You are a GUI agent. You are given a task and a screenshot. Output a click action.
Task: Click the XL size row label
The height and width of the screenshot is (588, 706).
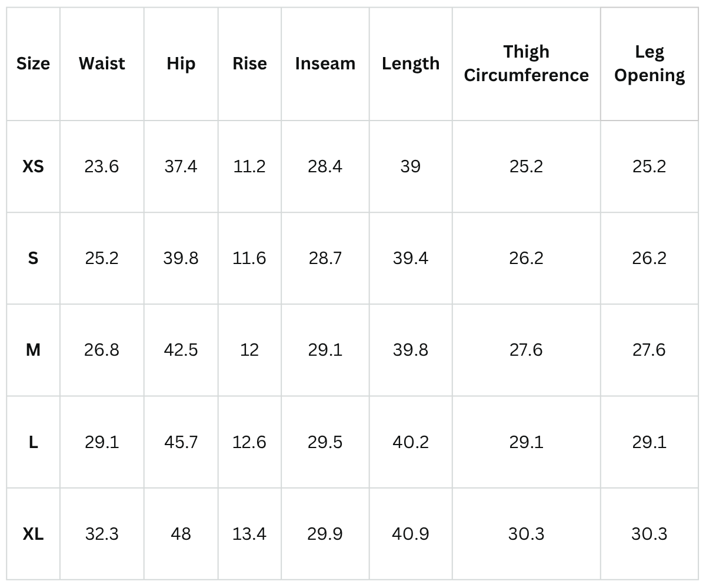(x=33, y=534)
